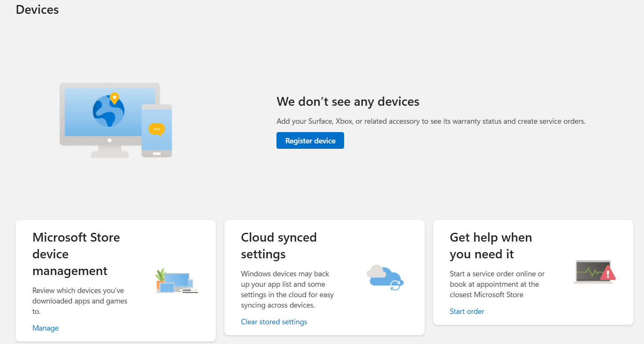The image size is (644, 344).
Task: Follow the Start order link
Action: tap(467, 311)
